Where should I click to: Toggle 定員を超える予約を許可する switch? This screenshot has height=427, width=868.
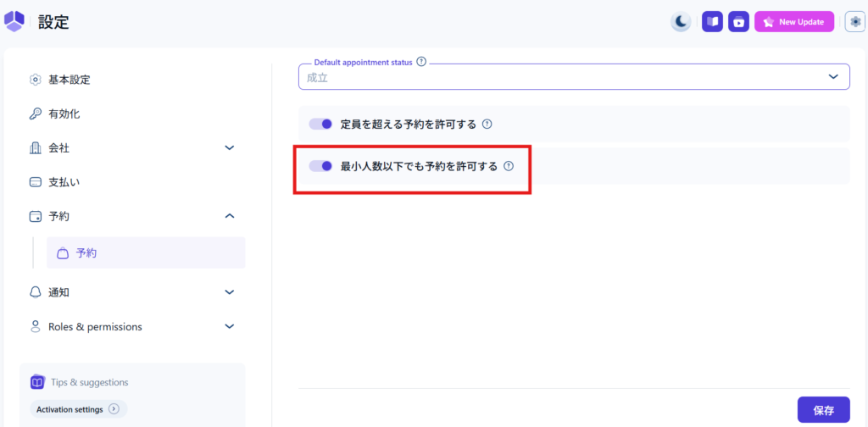(x=320, y=124)
